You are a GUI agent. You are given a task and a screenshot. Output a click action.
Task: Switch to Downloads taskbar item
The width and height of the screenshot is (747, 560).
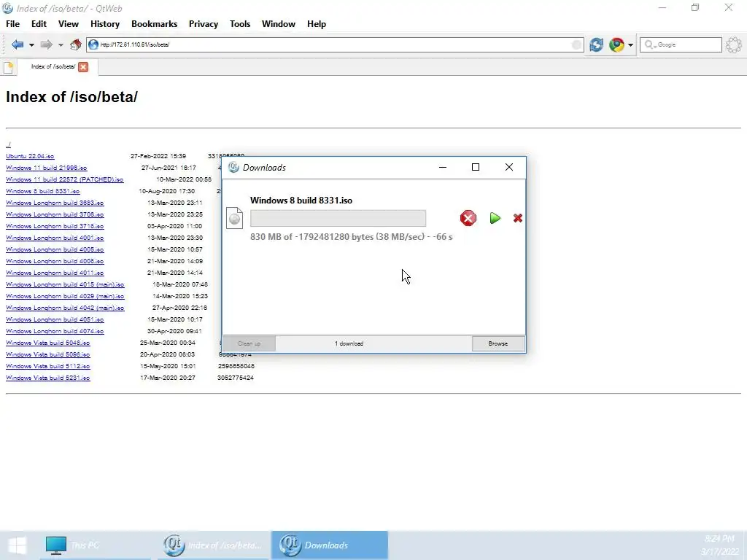pyautogui.click(x=330, y=545)
